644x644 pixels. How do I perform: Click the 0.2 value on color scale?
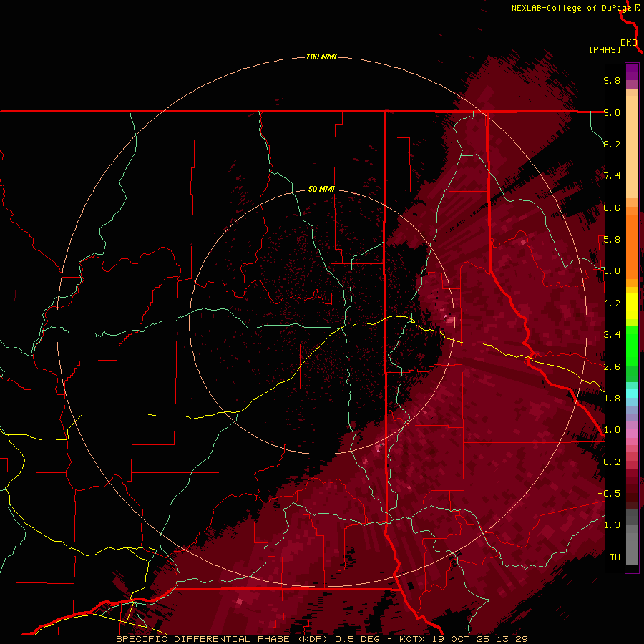coord(612,462)
